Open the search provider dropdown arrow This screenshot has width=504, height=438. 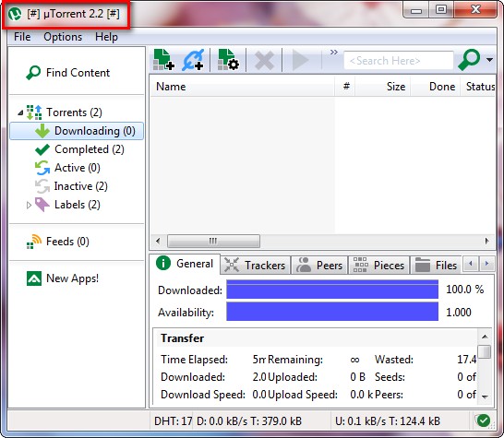489,60
